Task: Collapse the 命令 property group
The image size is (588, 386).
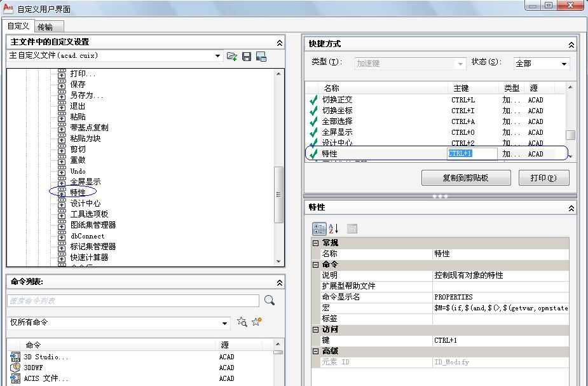Action: tap(315, 265)
